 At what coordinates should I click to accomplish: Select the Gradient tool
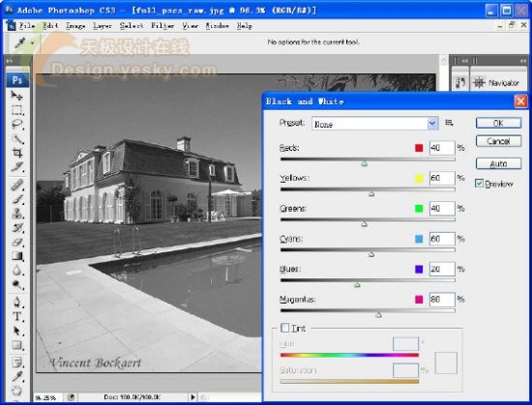pos(17,256)
